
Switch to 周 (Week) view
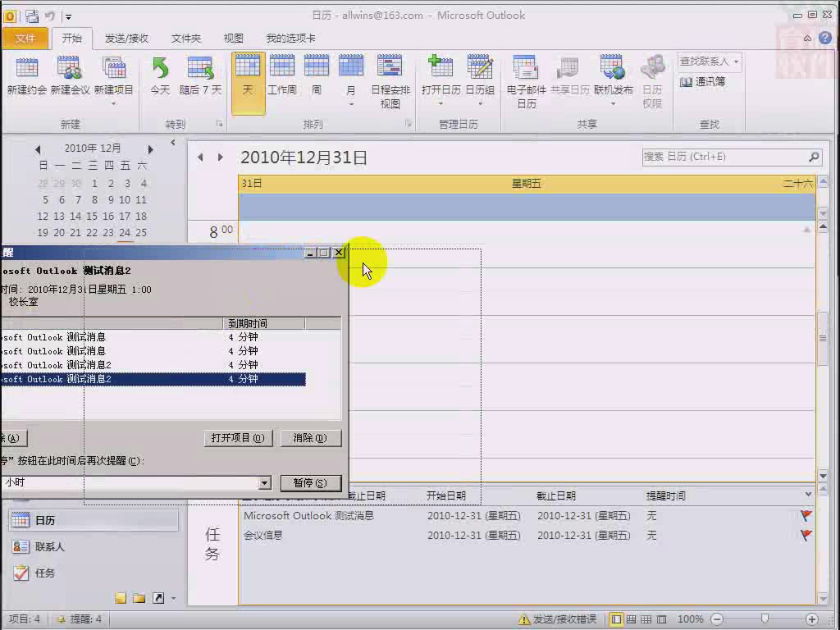(317, 76)
